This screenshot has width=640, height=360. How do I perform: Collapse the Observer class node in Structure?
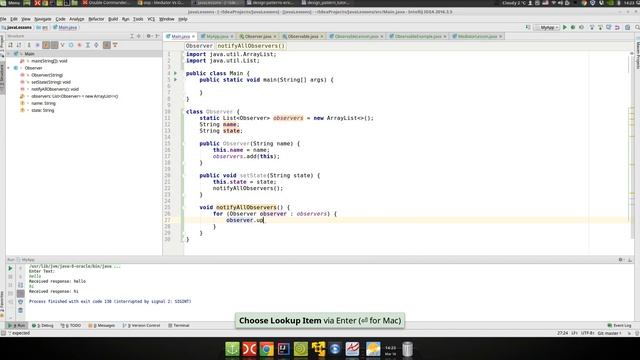point(9,68)
